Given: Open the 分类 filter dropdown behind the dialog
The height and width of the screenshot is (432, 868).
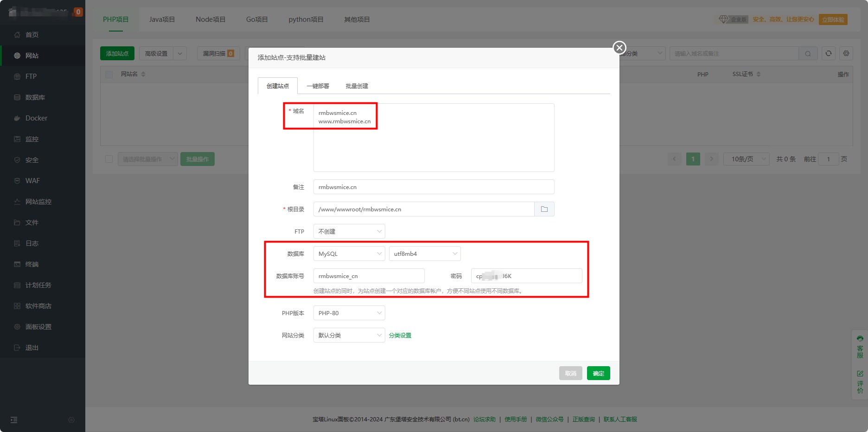Looking at the screenshot, I should click(x=643, y=53).
